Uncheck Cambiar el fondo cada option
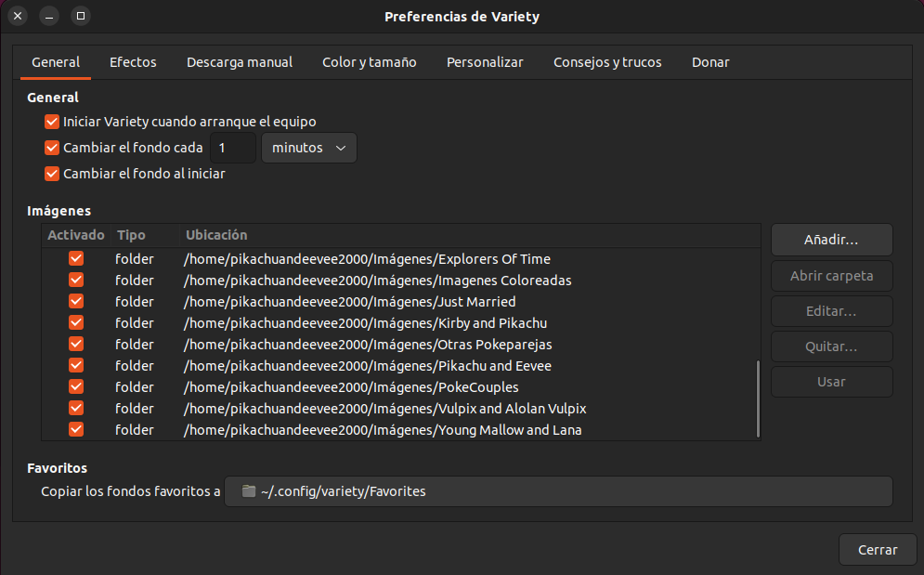 point(52,148)
